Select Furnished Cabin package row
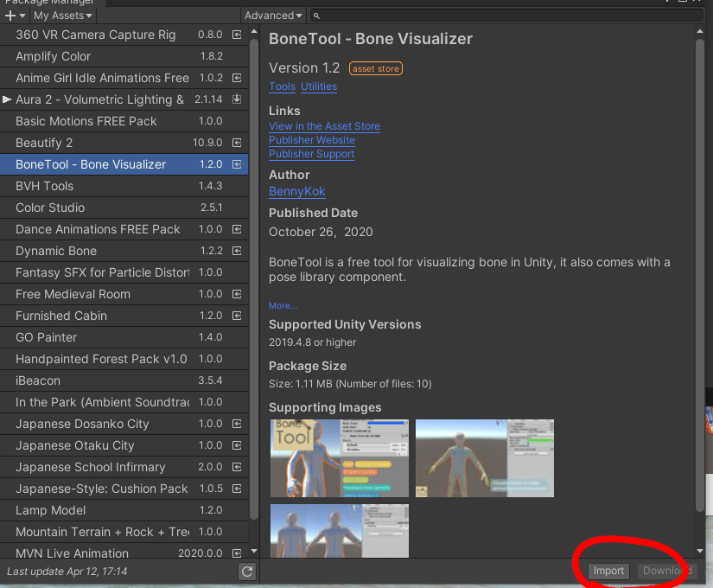This screenshot has width=713, height=588. pyautogui.click(x=124, y=316)
